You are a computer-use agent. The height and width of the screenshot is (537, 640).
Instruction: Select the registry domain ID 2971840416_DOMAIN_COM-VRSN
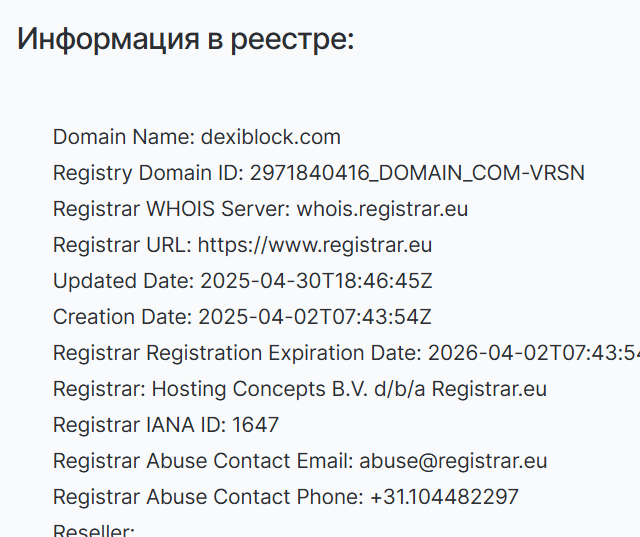point(417,173)
